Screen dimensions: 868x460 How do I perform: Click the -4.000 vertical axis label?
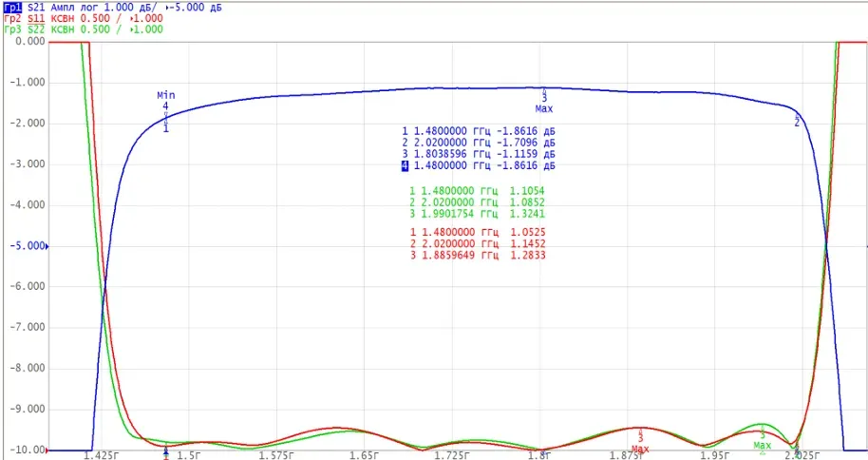tap(28, 205)
